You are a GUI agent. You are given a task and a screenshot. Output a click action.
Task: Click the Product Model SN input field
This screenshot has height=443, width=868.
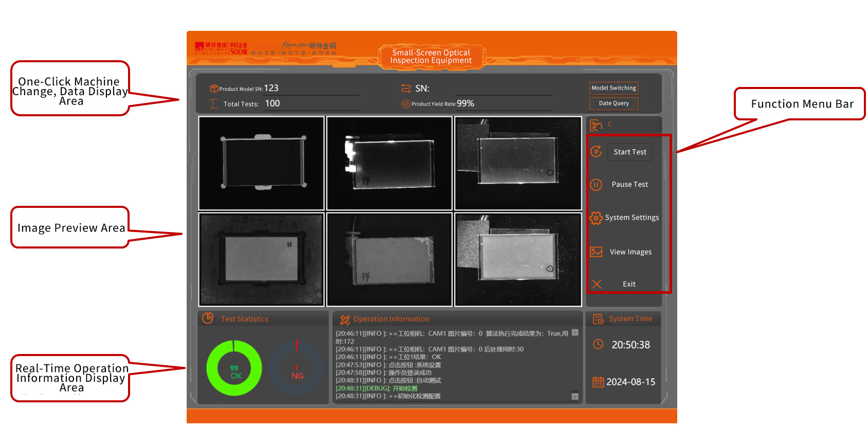(312, 88)
